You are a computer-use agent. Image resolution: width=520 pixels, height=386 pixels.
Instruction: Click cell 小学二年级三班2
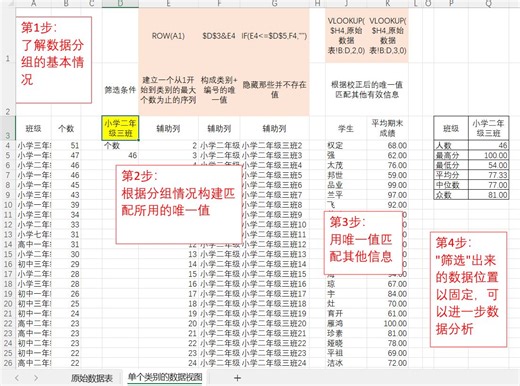coord(274,146)
